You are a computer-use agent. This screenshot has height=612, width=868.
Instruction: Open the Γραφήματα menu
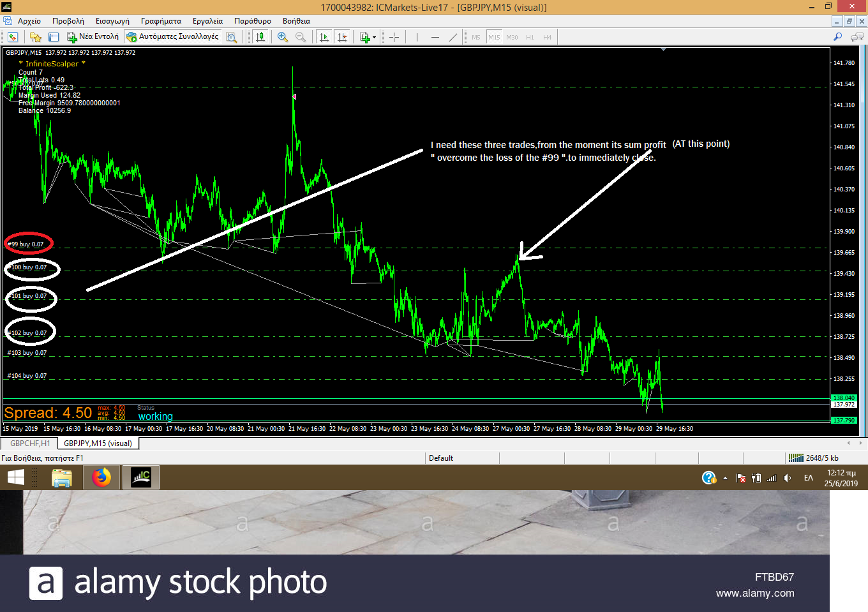[x=161, y=21]
